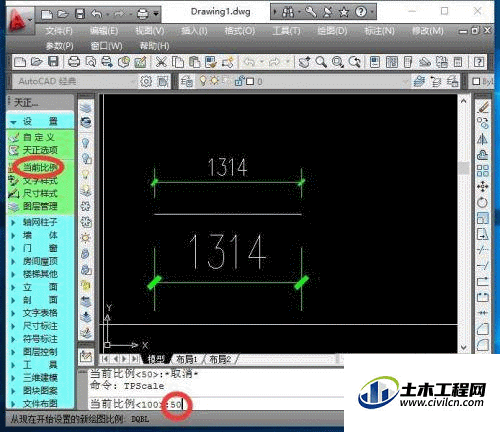Screen dimensions: 500x432
Task: Open the quick access toolbar customize arrow
Action: [x=156, y=14]
